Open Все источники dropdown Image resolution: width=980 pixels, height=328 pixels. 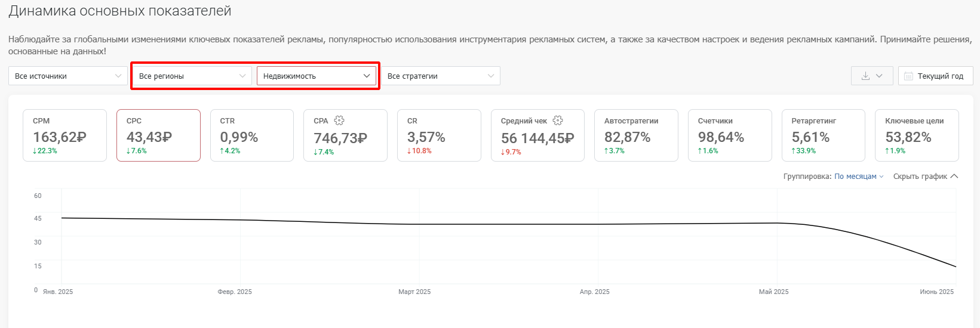pos(68,76)
